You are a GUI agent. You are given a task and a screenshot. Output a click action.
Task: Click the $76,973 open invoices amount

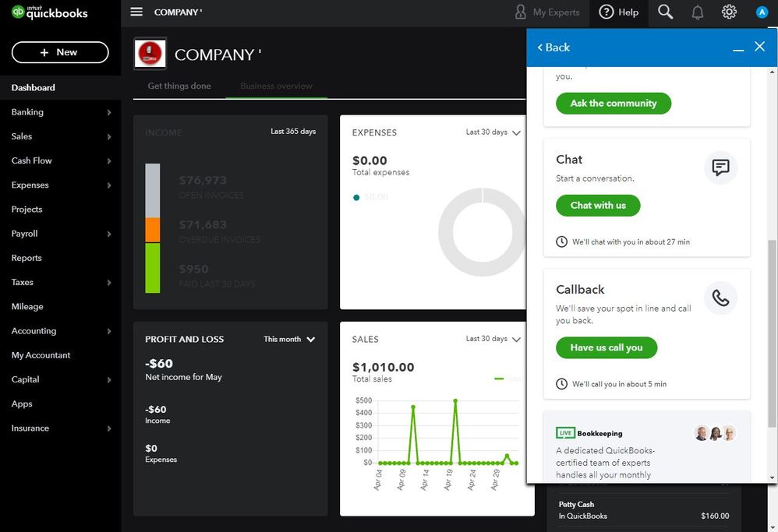pyautogui.click(x=203, y=181)
